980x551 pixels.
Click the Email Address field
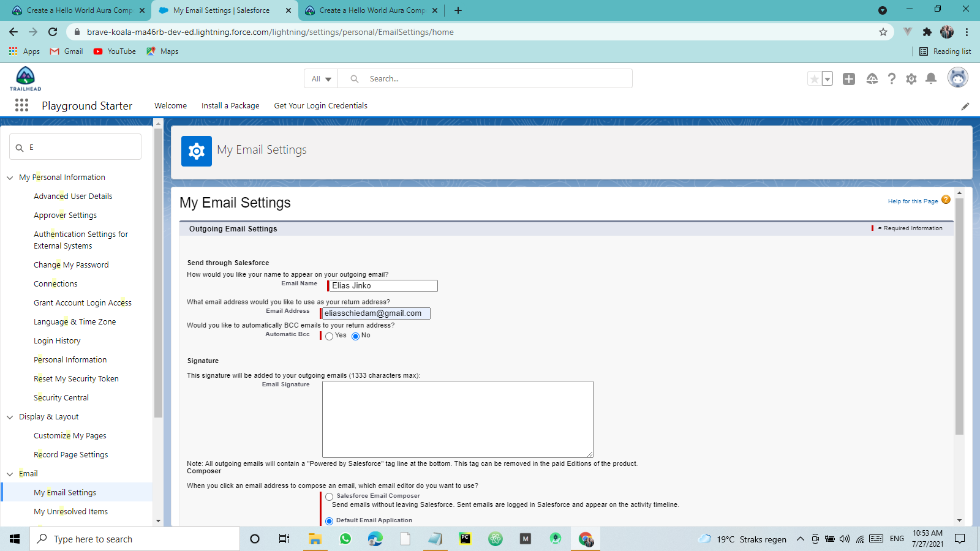(x=375, y=313)
